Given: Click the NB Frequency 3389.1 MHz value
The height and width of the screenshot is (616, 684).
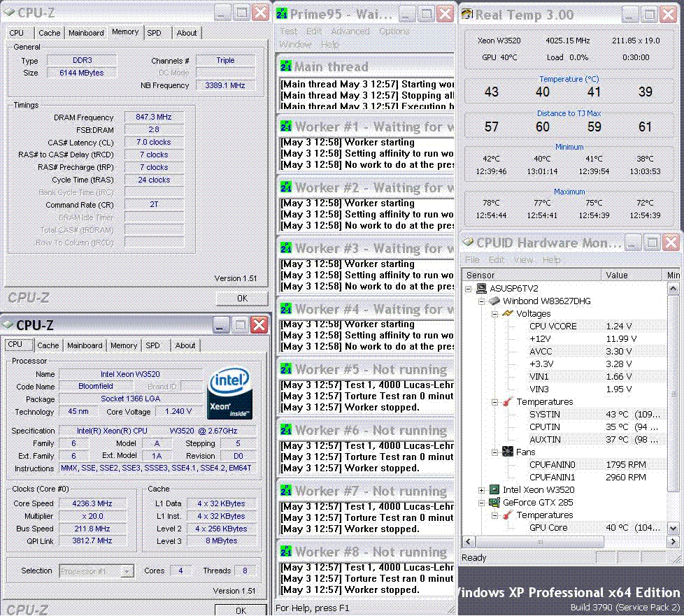Looking at the screenshot, I should pyautogui.click(x=225, y=85).
